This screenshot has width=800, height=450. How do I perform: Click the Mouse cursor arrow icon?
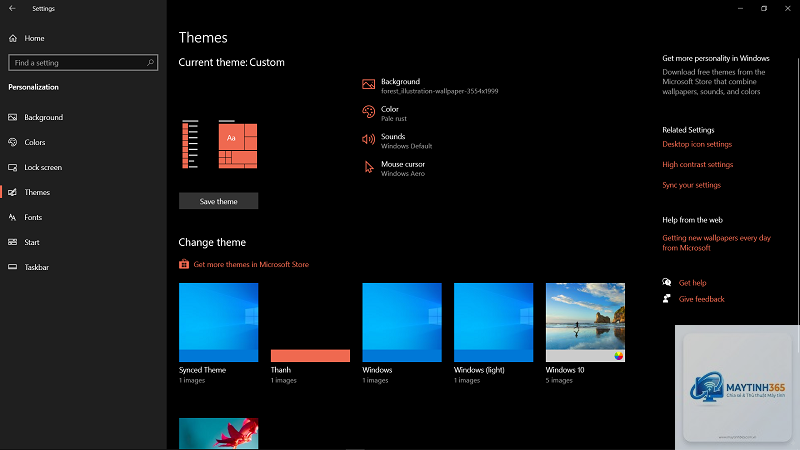(369, 167)
